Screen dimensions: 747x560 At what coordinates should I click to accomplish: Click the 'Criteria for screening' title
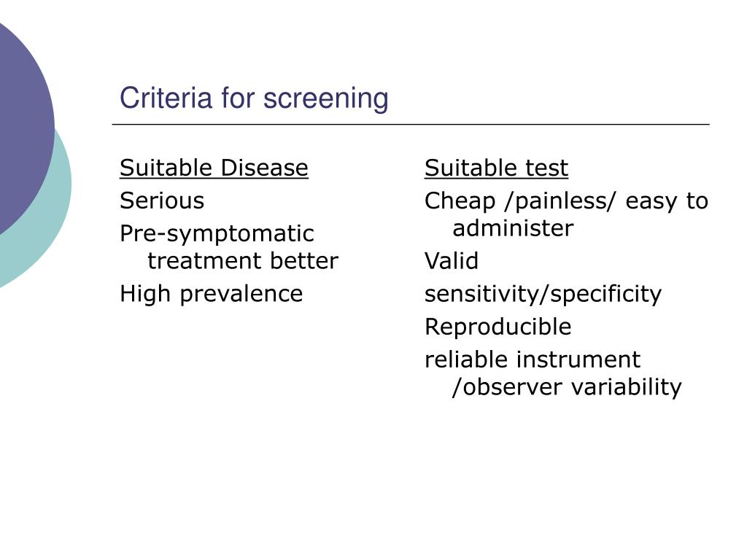254,98
